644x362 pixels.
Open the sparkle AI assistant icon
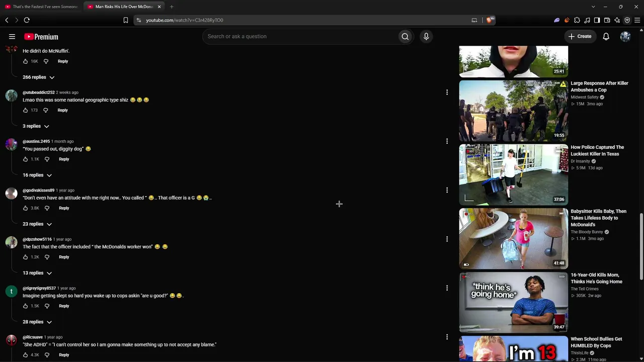[x=617, y=20]
